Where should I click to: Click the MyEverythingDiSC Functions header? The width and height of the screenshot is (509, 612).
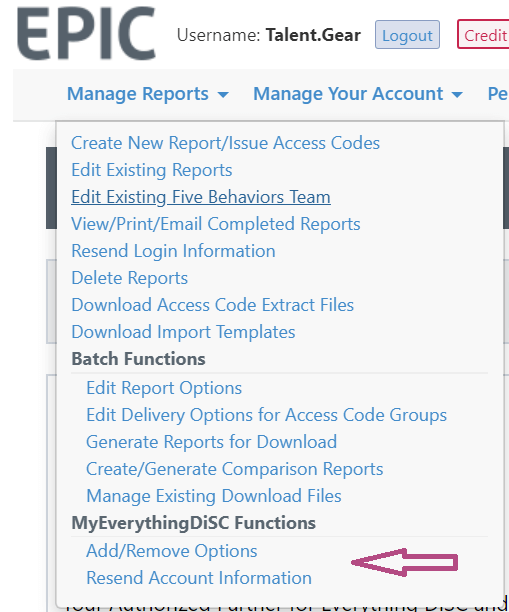point(193,523)
